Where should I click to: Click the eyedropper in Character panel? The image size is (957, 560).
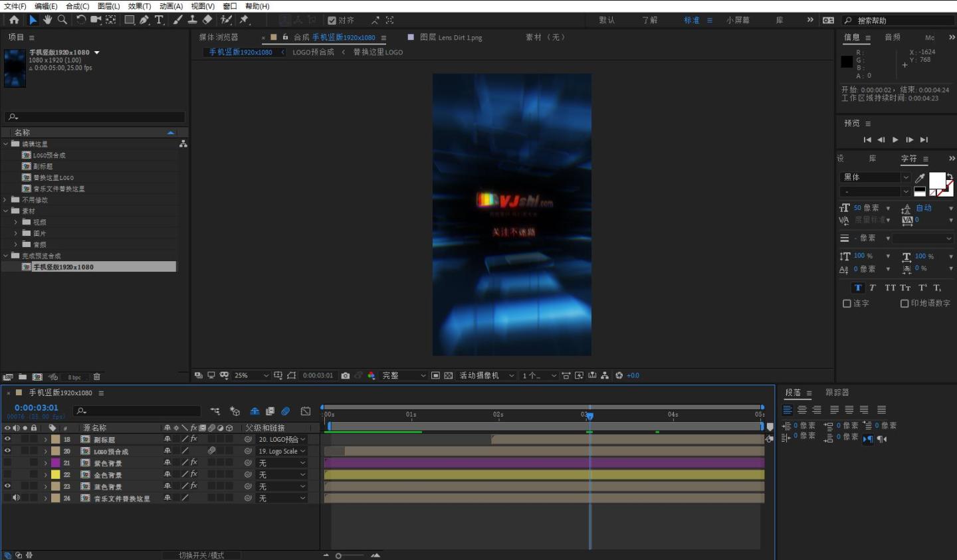920,177
